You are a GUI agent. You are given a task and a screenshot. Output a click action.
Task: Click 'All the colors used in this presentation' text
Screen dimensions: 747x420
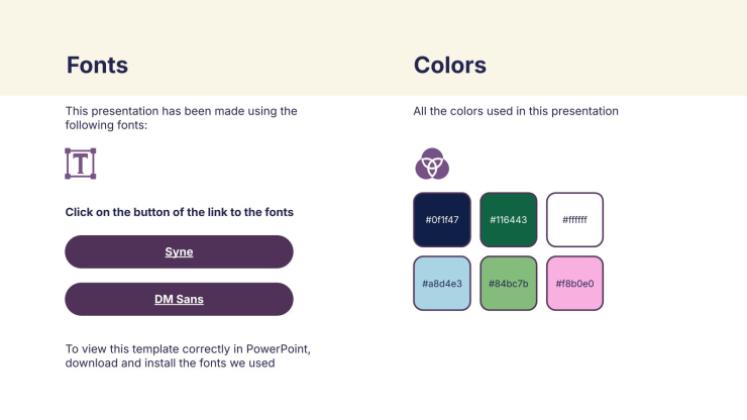(x=516, y=111)
